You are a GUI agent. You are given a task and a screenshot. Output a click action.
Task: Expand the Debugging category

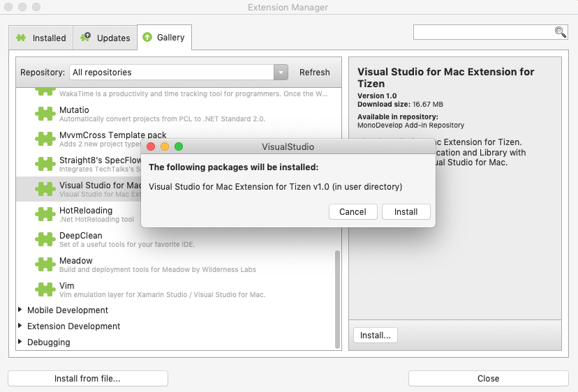[x=20, y=342]
